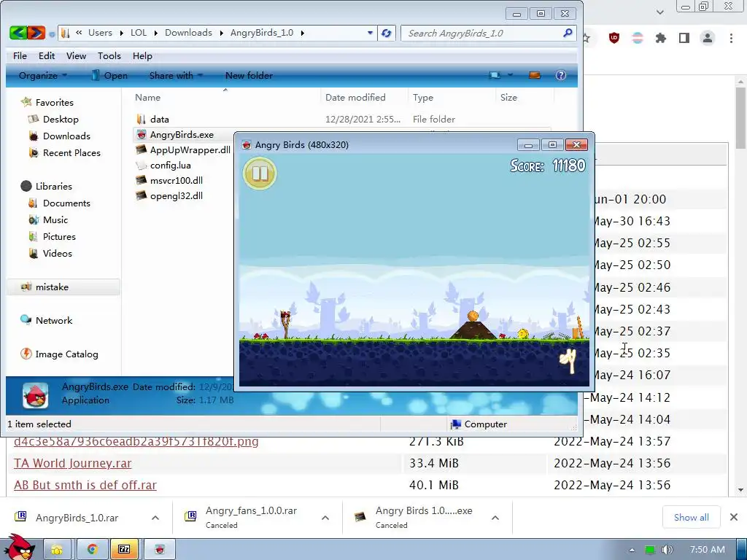Screen dimensions: 747x560
Task: Open Chrome three-dot menu
Action: coord(731,38)
